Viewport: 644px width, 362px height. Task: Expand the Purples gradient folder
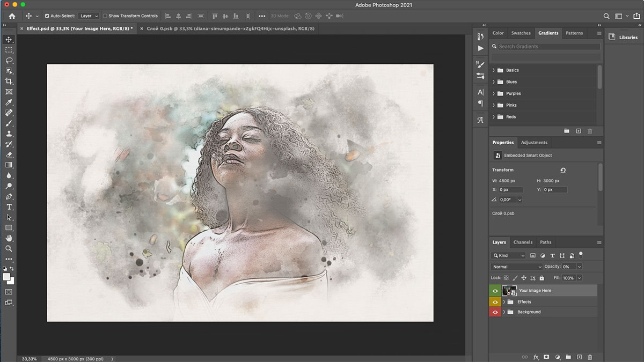click(494, 93)
